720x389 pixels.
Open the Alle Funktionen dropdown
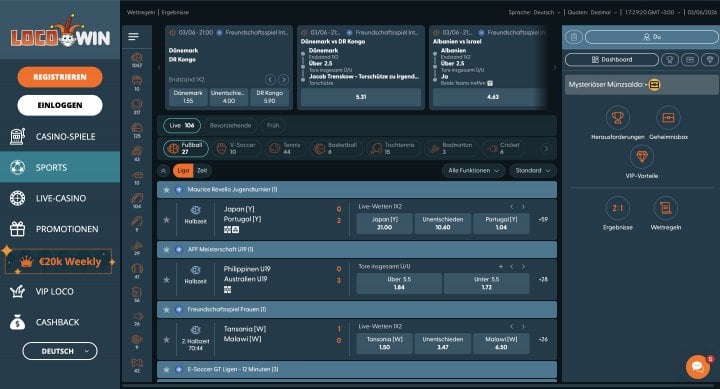pyautogui.click(x=473, y=171)
